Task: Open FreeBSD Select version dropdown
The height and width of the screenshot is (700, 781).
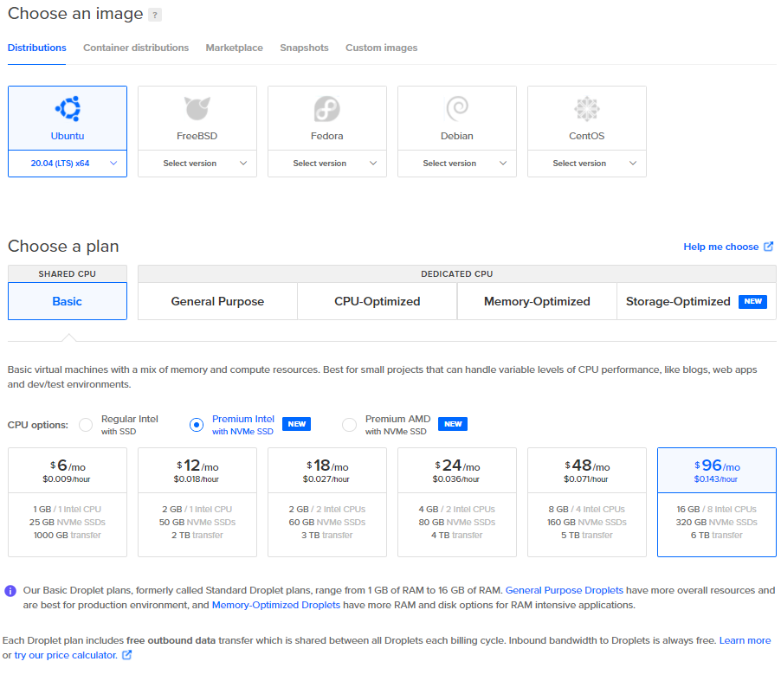Action: click(x=197, y=164)
